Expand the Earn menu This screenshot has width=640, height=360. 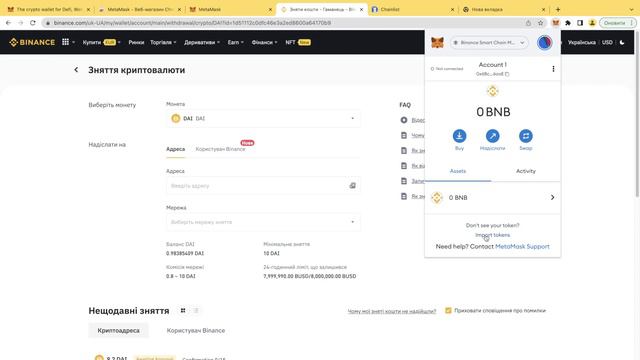[x=236, y=42]
